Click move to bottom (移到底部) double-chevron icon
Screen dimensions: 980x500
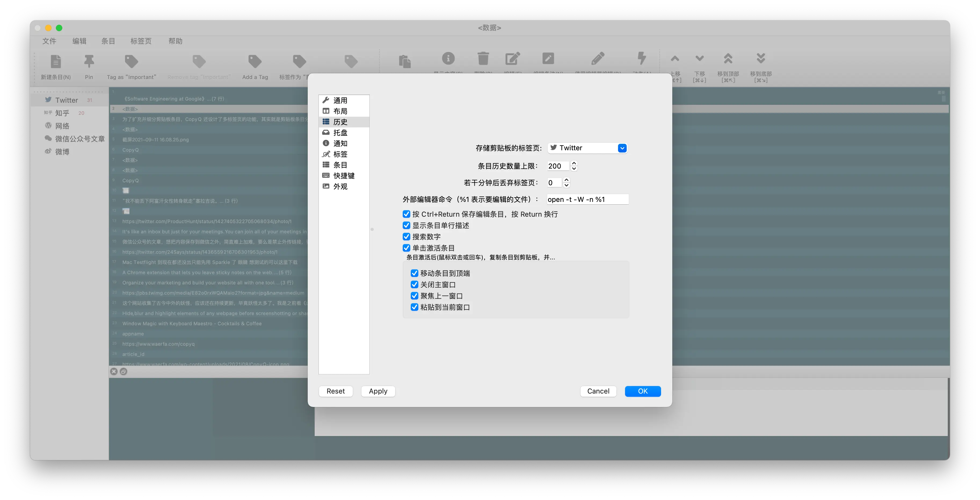click(x=760, y=59)
